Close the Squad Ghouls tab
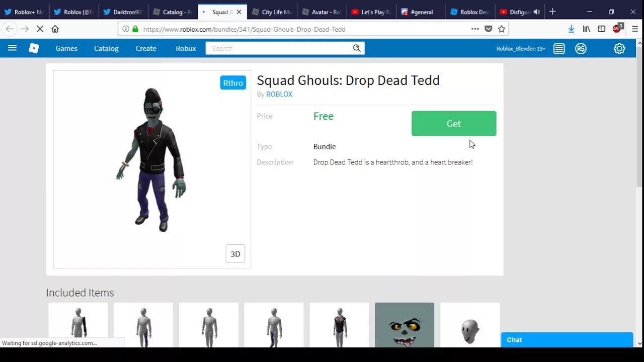Image resolution: width=644 pixels, height=362 pixels. tap(239, 12)
